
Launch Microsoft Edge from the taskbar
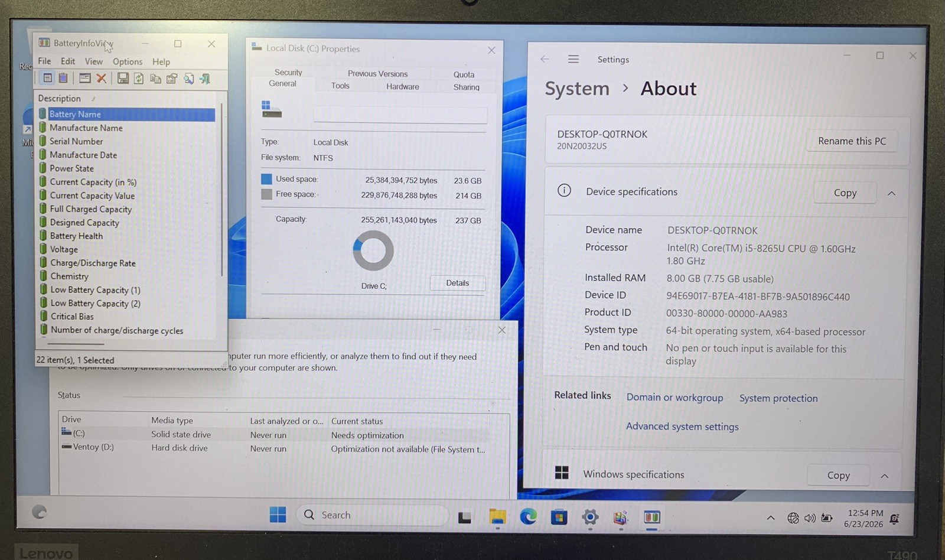(x=528, y=517)
